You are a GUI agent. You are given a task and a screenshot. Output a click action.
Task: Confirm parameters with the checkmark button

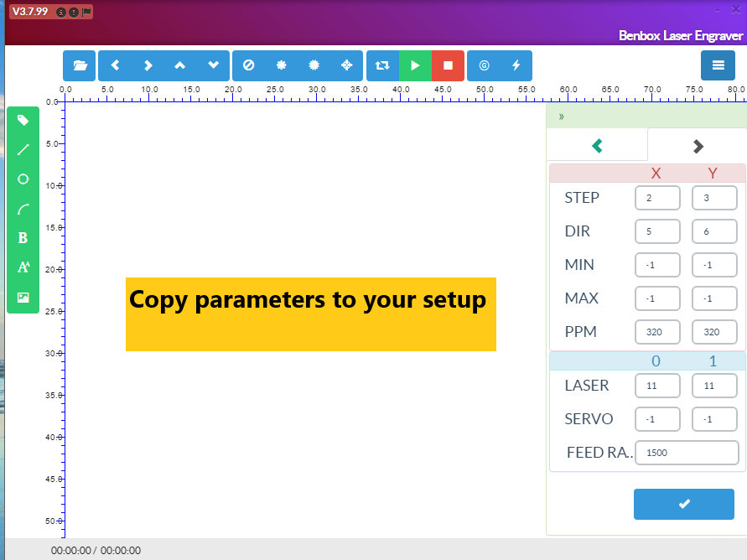[x=683, y=504]
